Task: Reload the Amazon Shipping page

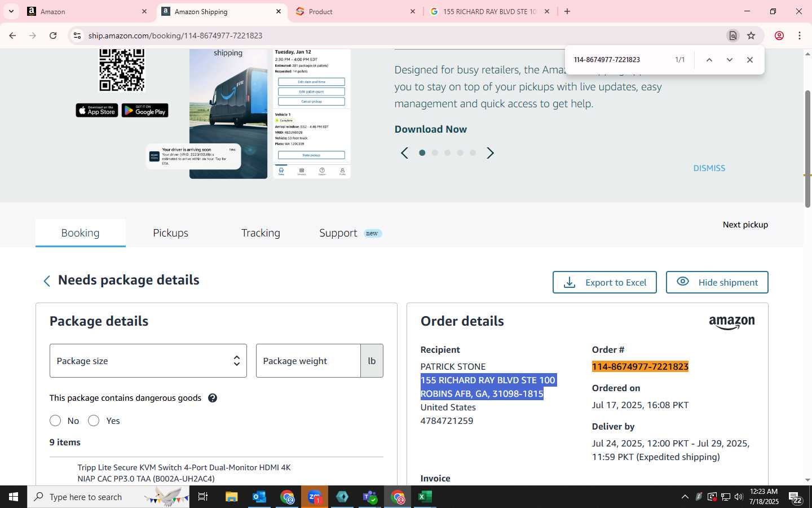Action: [53, 36]
